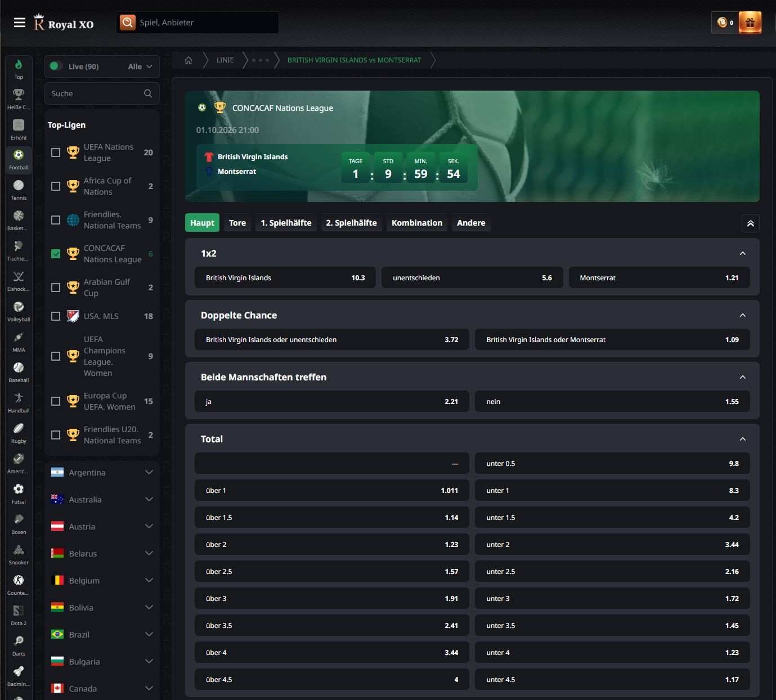Viewport: 776px width, 700px height.
Task: Click the orange search icon in header
Action: pos(128,23)
